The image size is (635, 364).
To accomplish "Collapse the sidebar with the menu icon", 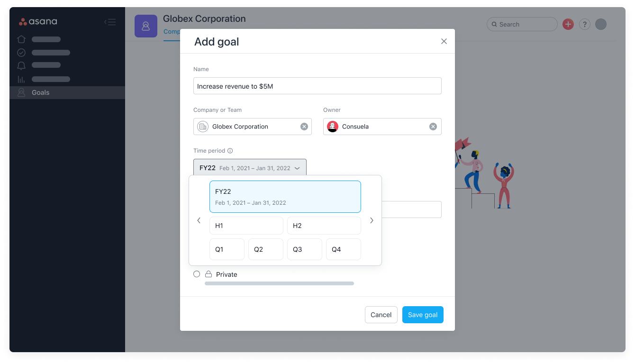I will point(110,22).
